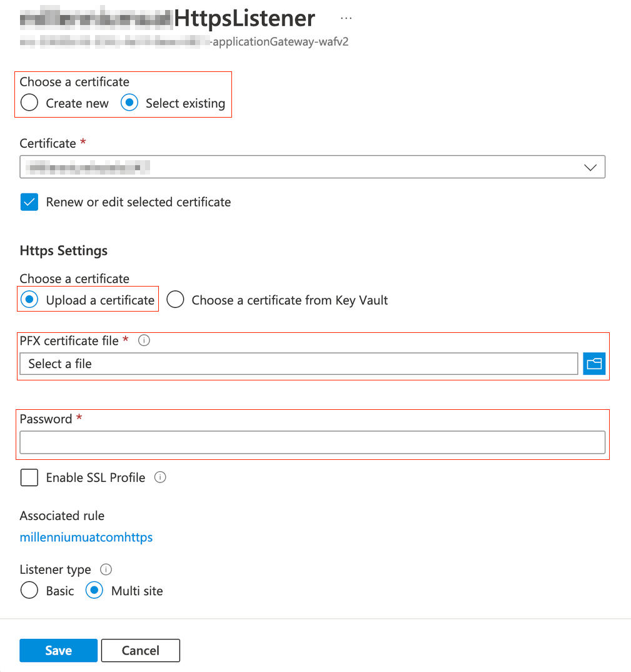Focus the Password input field
The height and width of the screenshot is (672, 631).
pos(312,442)
